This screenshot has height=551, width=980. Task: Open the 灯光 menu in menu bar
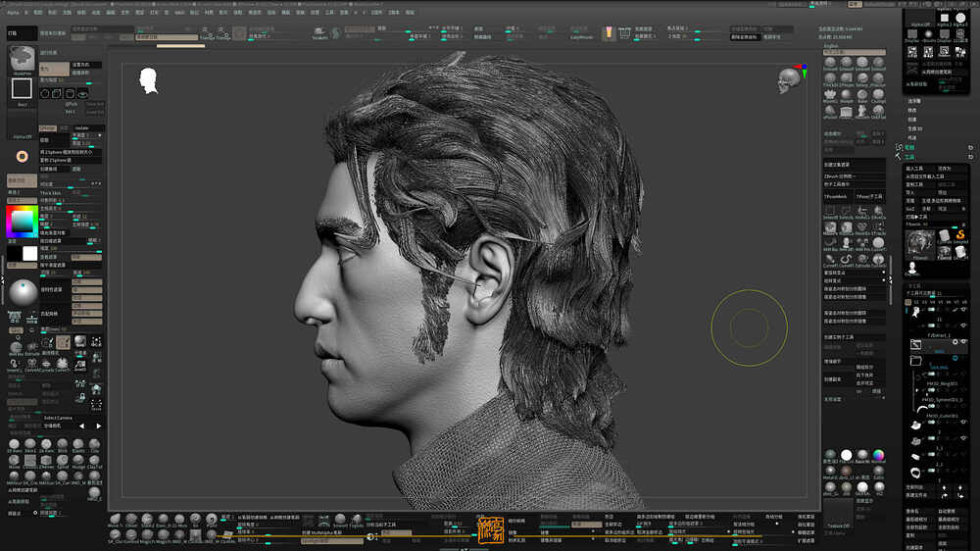point(154,12)
